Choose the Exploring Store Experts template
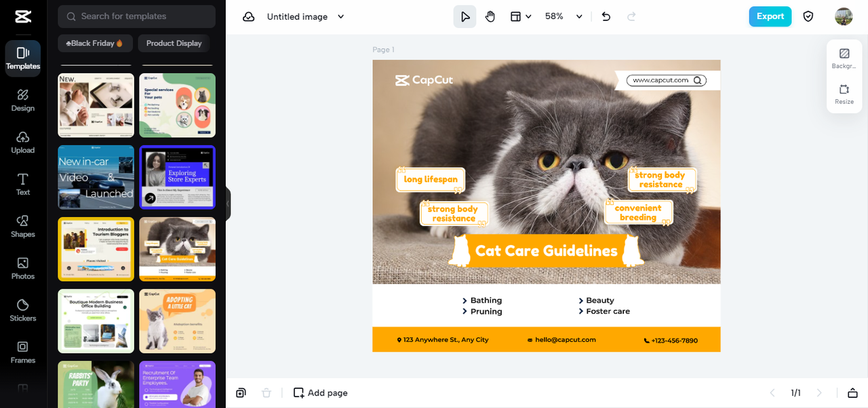Screen dimensions: 868x408 (178, 177)
